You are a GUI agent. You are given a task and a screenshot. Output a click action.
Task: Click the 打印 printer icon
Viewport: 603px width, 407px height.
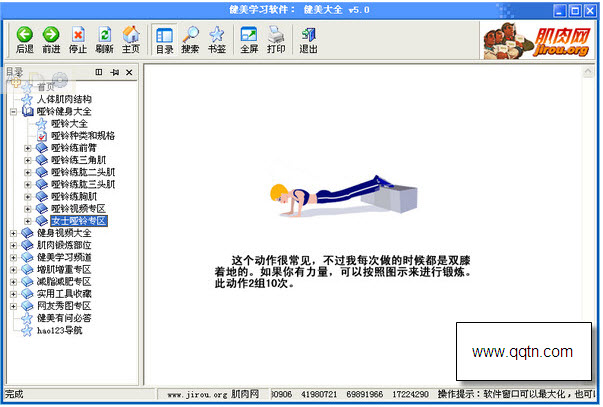click(x=276, y=35)
